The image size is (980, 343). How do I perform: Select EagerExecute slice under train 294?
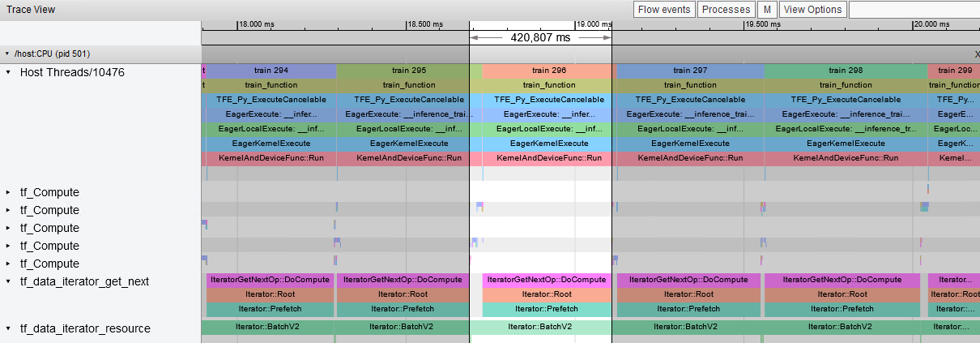[271, 114]
